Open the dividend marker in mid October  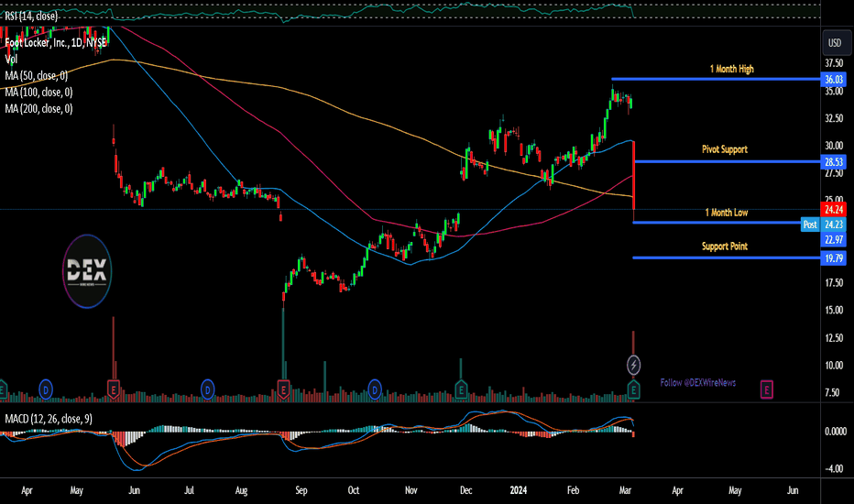click(375, 389)
